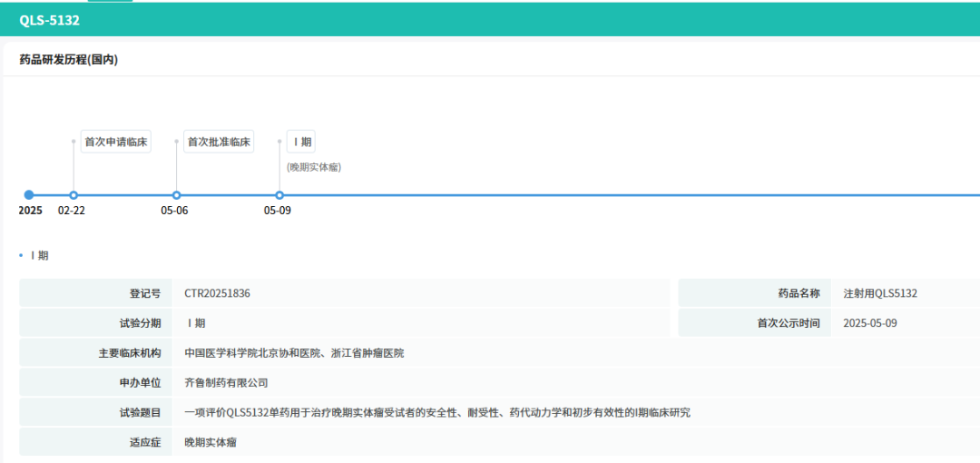The width and height of the screenshot is (980, 463).
Task: Click the bullet before the Ⅰ期 section
Action: coord(21,255)
